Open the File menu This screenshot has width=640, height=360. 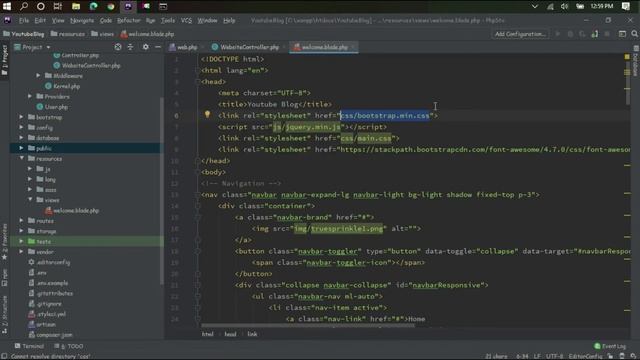point(24,20)
